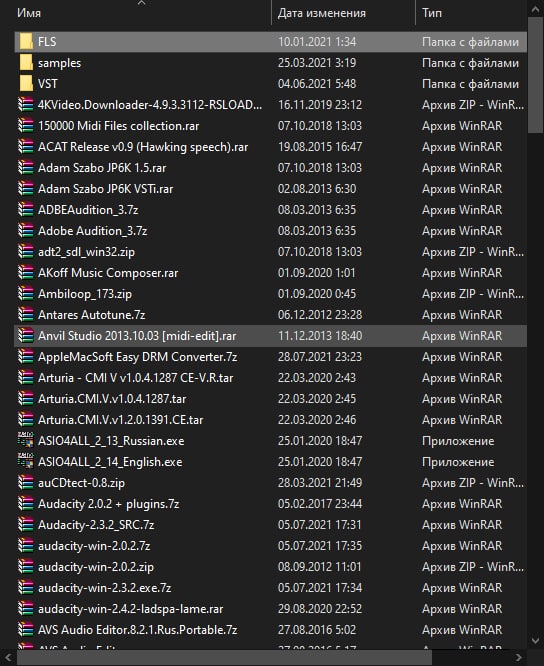Image resolution: width=544 pixels, height=666 pixels.
Task: Click the archive icon of ADBEAudition_3.7z
Action: pos(25,210)
